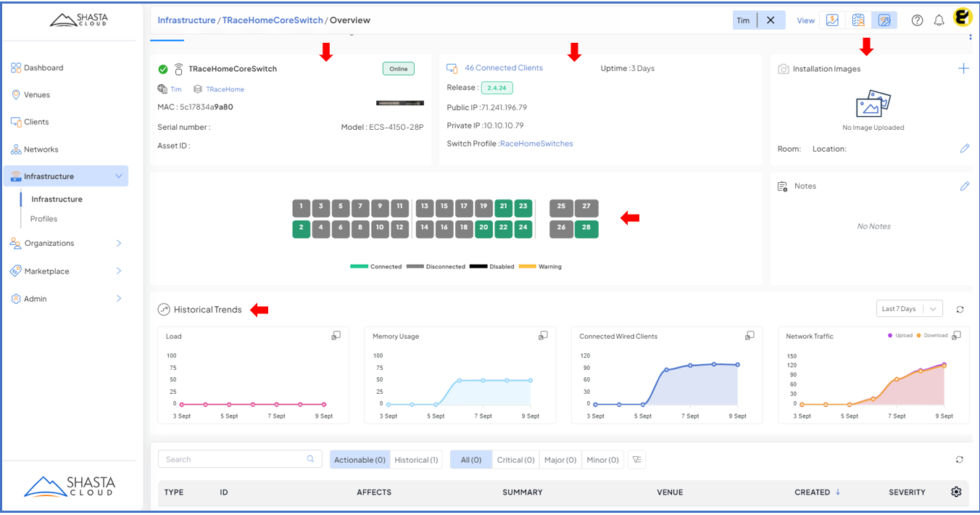The height and width of the screenshot is (515, 980).
Task: Click the Connected legend swatch
Action: tap(359, 266)
